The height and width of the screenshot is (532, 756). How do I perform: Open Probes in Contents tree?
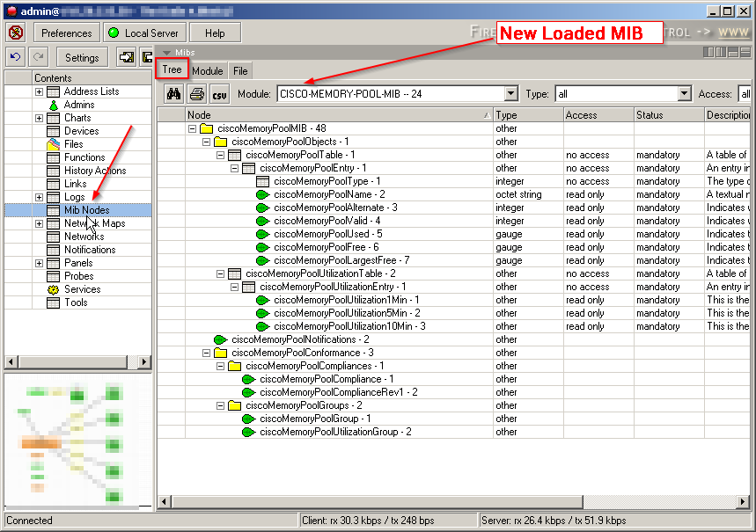tap(78, 276)
